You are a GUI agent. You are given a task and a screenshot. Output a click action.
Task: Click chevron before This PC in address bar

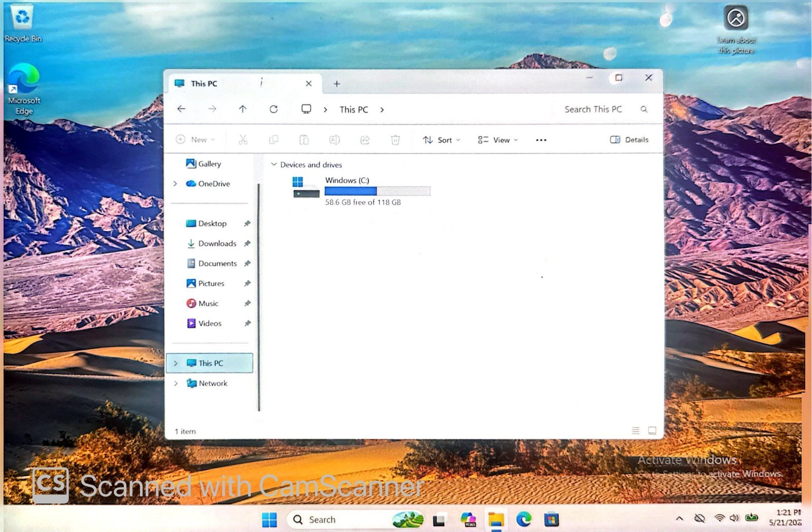tap(325, 110)
